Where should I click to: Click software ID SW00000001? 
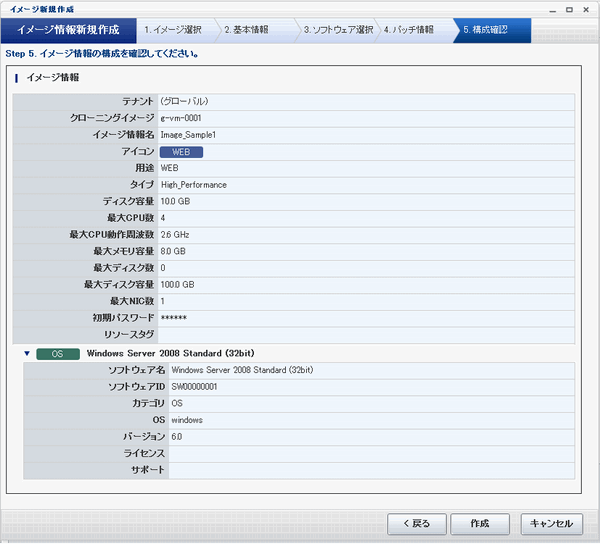tap(194, 387)
